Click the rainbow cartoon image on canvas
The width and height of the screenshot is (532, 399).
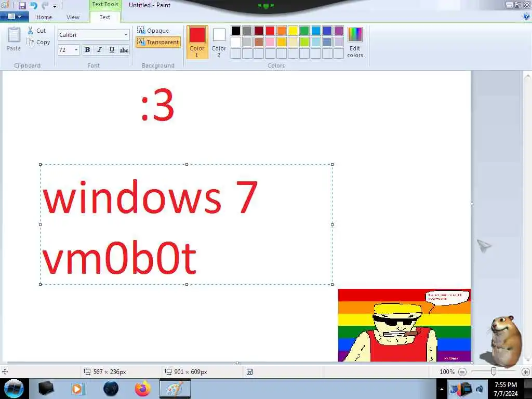(x=404, y=325)
